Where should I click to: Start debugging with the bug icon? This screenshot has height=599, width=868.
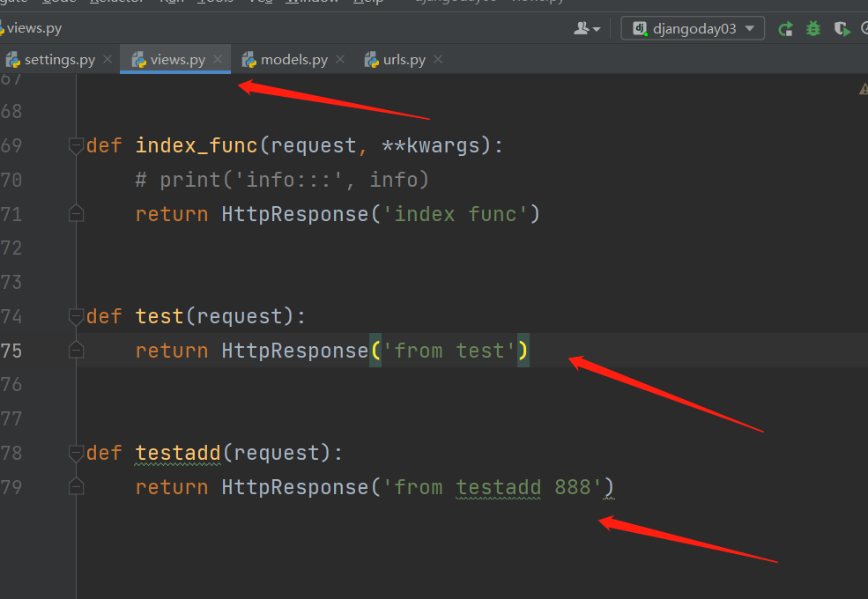click(813, 28)
